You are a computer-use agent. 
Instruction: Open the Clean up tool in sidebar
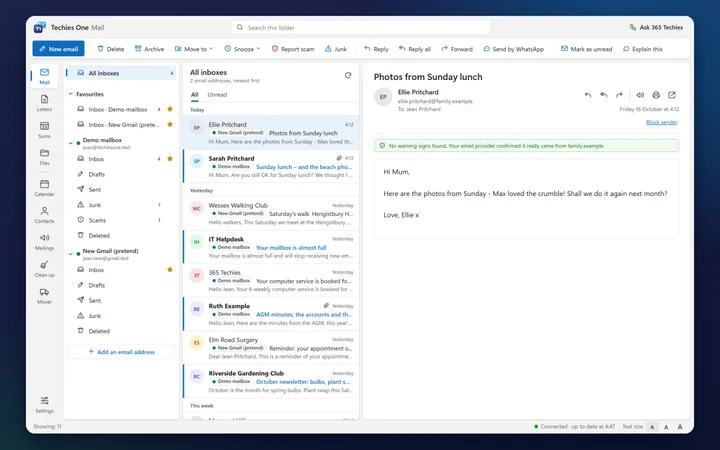coord(44,269)
